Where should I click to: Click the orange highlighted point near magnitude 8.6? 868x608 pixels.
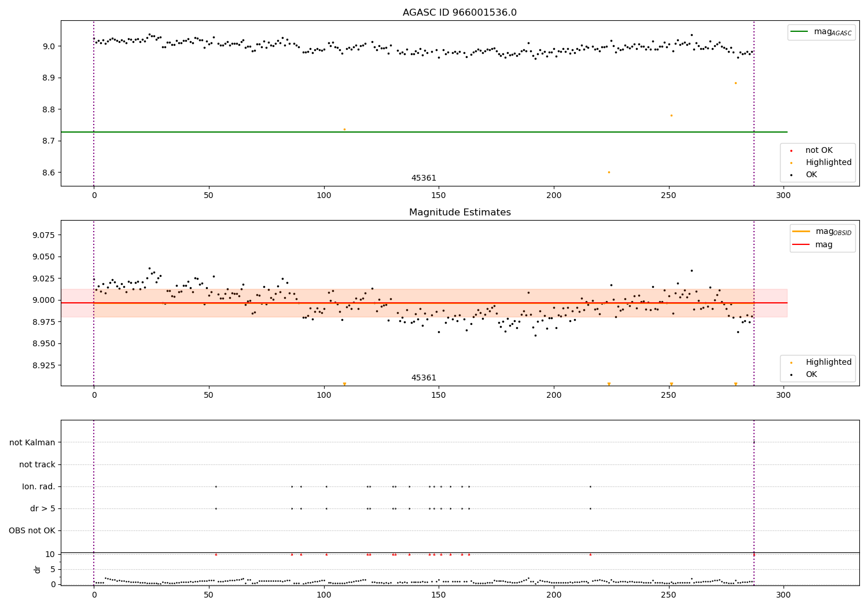609,172
